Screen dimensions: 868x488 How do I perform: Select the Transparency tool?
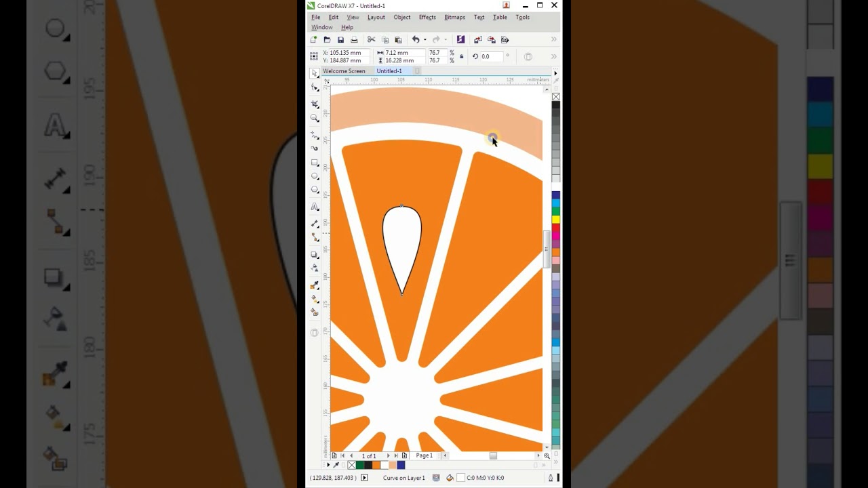(x=315, y=268)
